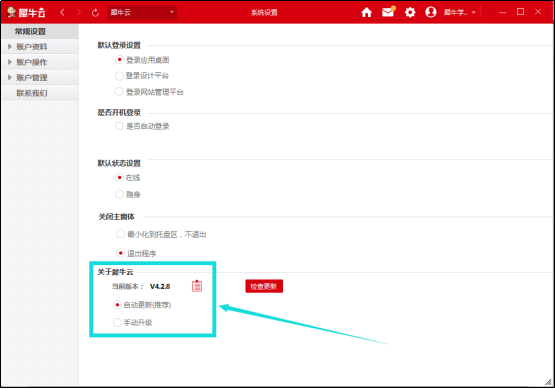The width and height of the screenshot is (555, 389).
Task: Go forward with the right arrow
Action: (79, 13)
